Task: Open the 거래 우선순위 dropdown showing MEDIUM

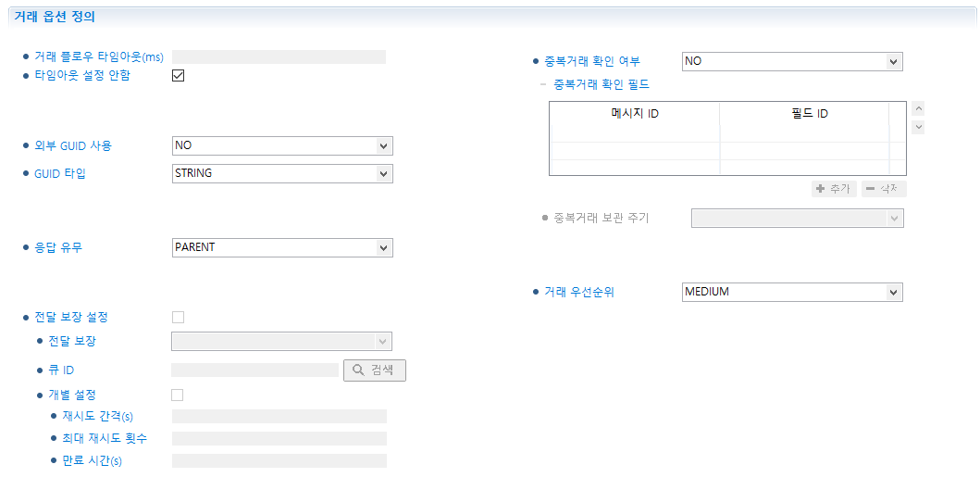Action: click(x=791, y=293)
